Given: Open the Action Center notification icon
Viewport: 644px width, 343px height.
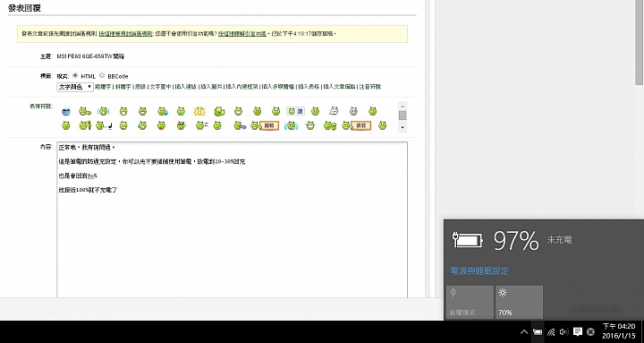Looking at the screenshot, I should pos(578,331).
